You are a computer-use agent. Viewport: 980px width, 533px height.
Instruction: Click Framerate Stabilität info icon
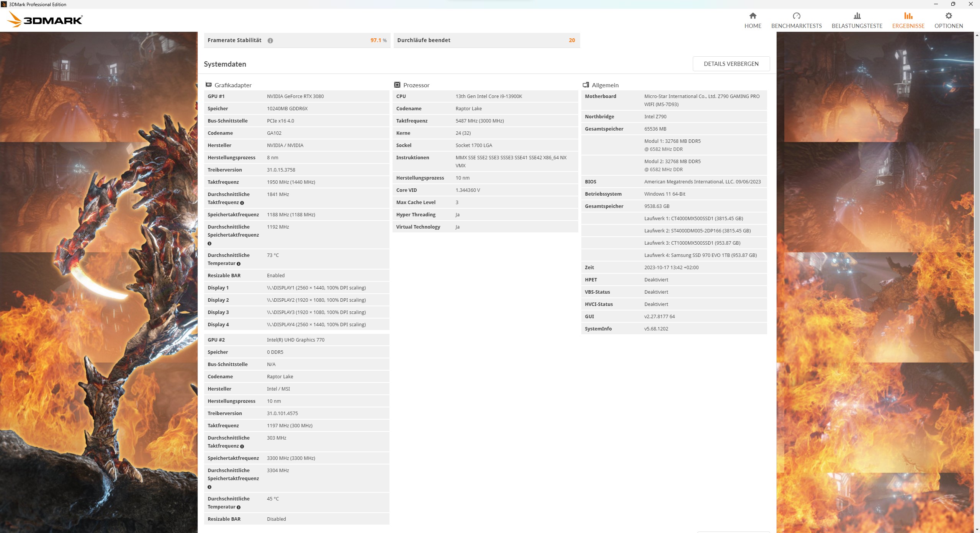[270, 41]
